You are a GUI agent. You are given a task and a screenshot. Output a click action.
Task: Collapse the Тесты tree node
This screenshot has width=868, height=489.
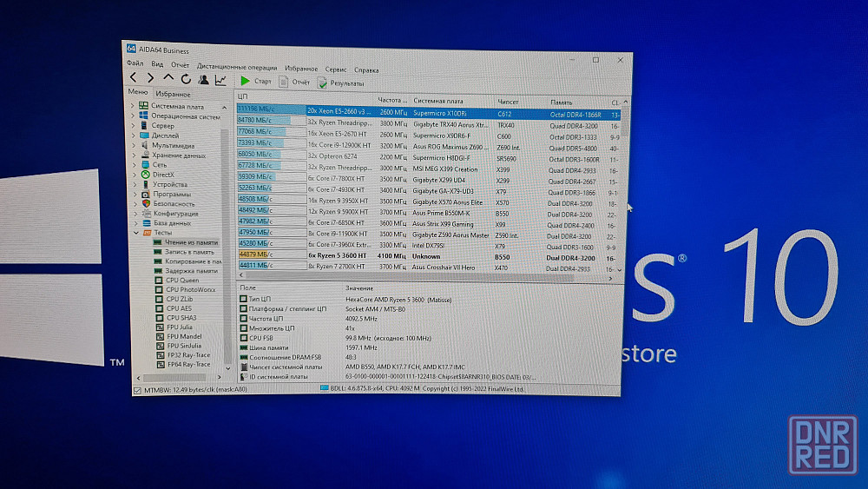click(136, 233)
